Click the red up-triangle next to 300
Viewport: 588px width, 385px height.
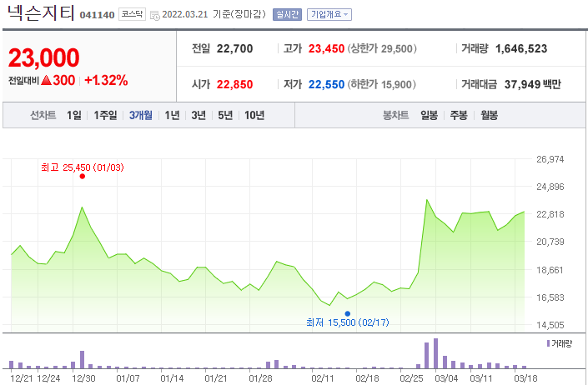(46, 80)
